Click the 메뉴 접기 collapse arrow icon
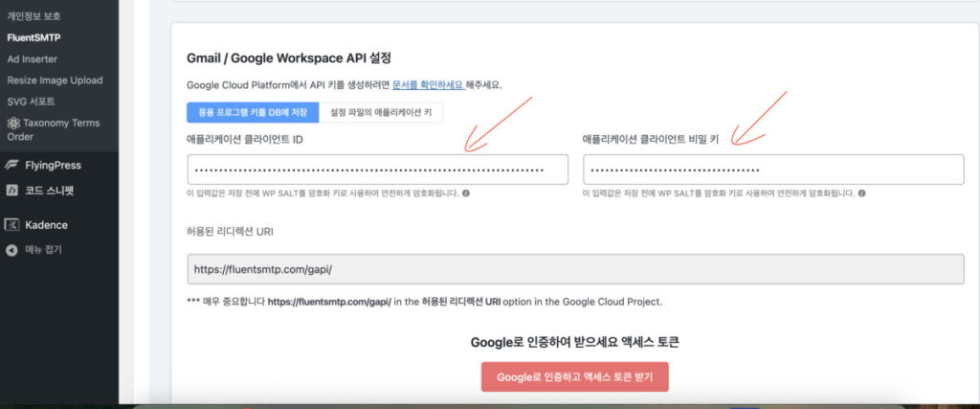Screen dimensions: 980x409 pos(11,250)
